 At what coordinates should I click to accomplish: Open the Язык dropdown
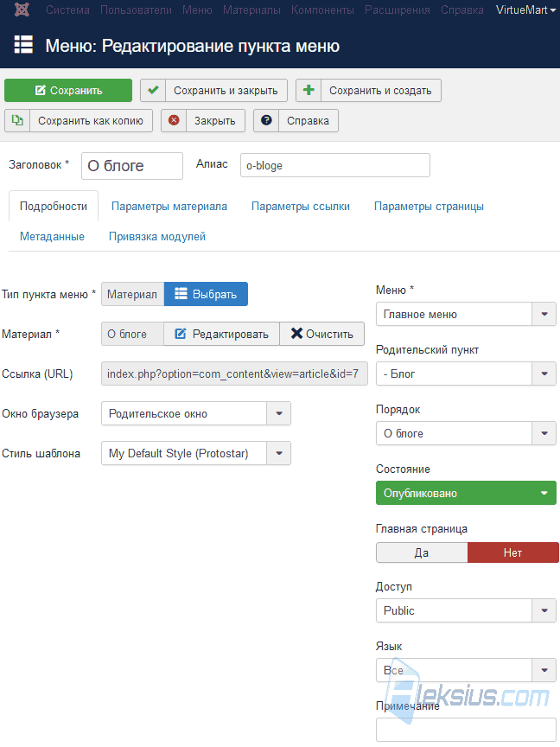[x=466, y=670]
